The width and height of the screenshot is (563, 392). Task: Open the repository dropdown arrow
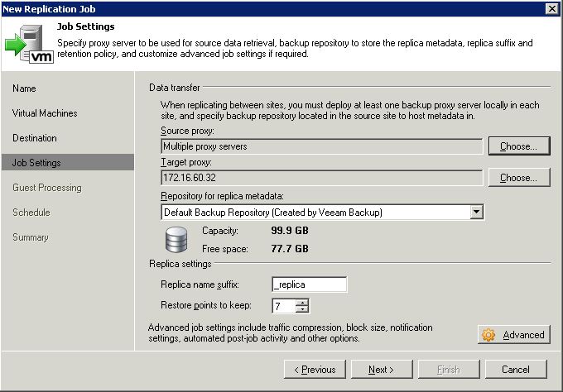click(x=476, y=212)
